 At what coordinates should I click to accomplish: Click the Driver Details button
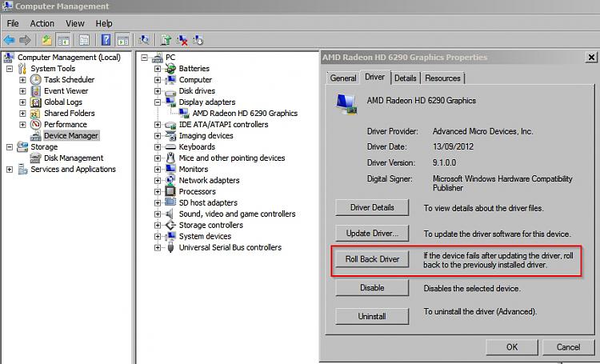tap(372, 207)
